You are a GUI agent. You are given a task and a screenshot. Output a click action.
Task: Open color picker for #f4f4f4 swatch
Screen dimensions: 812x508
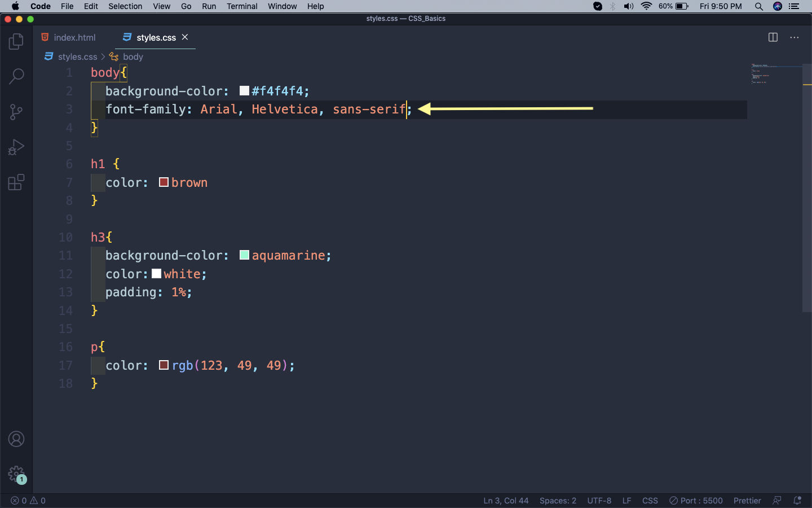pyautogui.click(x=244, y=91)
